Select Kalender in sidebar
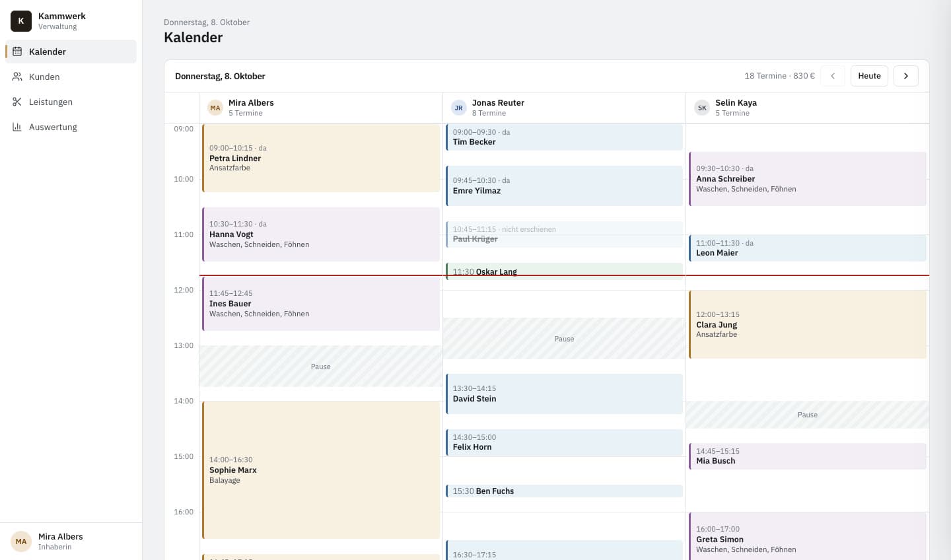The height and width of the screenshot is (560, 951). point(71,52)
